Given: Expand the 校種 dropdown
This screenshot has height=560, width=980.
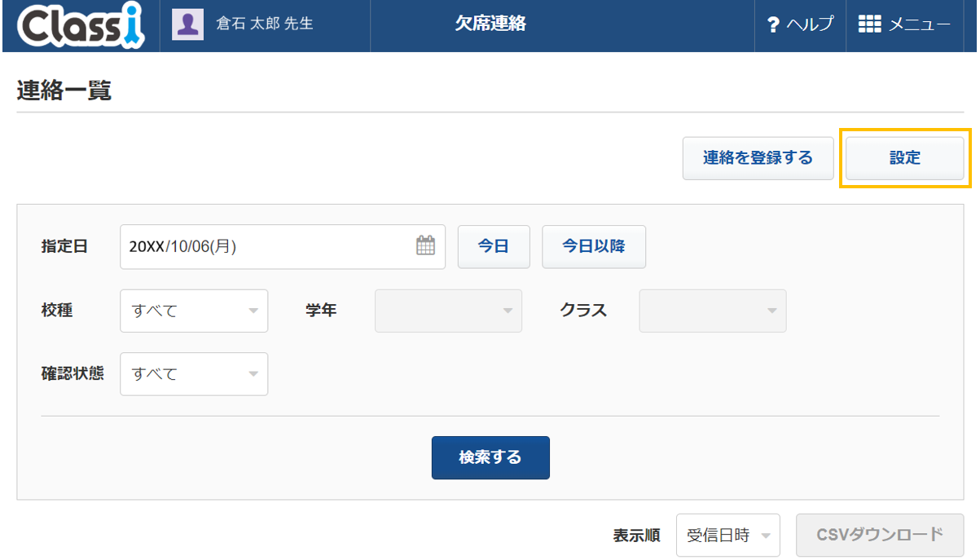Looking at the screenshot, I should 194,311.
